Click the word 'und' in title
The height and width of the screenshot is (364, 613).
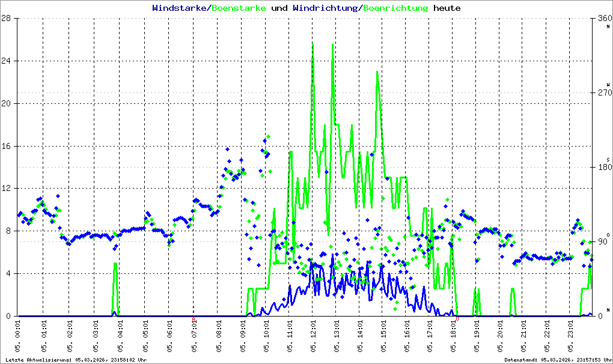(x=279, y=8)
